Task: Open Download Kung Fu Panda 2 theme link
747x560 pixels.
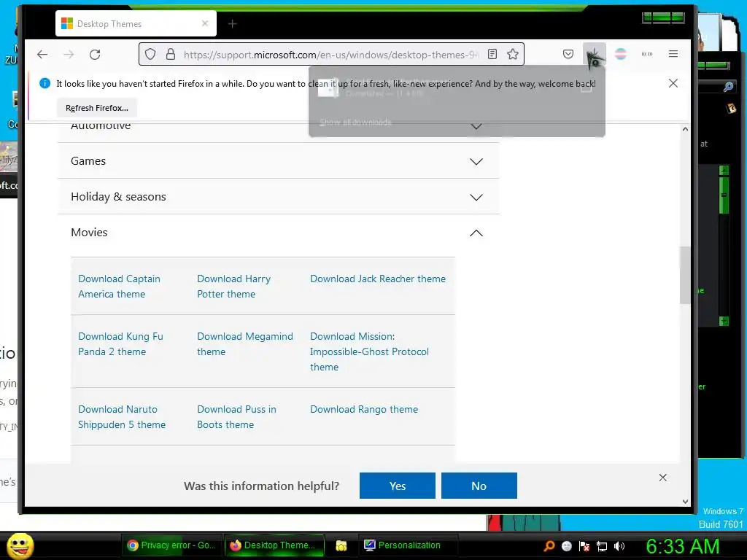Action: click(120, 344)
